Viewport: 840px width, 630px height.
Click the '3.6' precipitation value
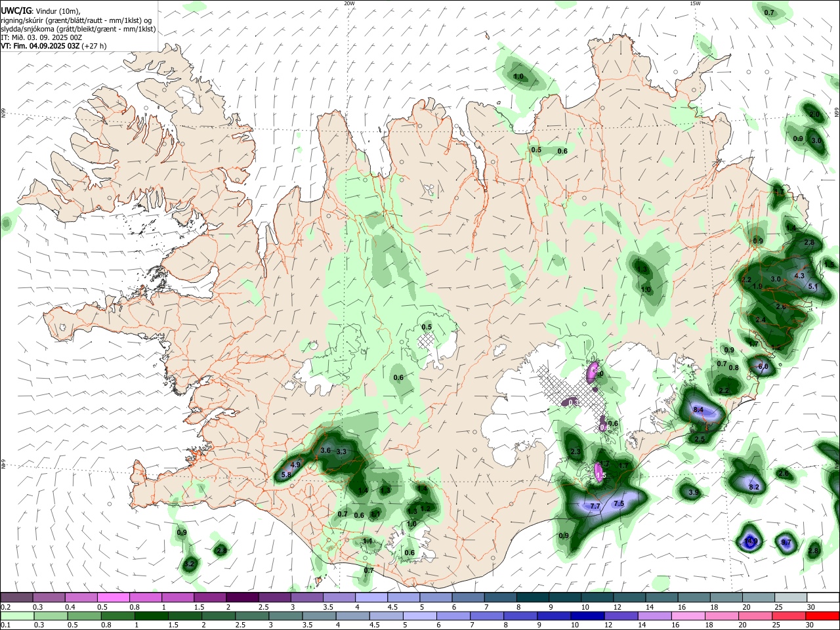point(325,450)
